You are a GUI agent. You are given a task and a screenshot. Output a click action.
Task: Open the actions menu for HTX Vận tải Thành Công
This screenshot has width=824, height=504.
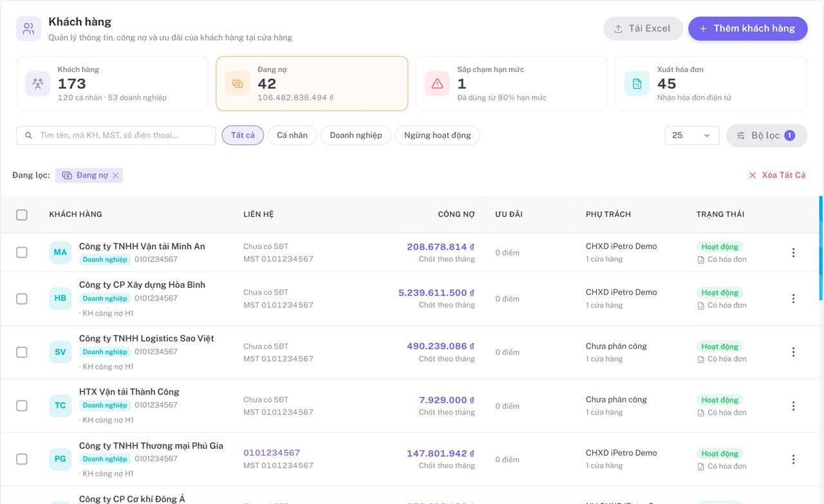click(x=793, y=406)
